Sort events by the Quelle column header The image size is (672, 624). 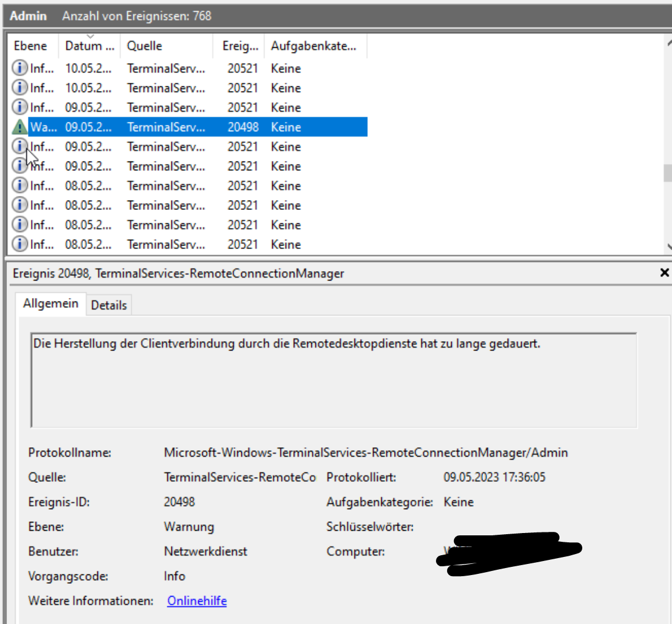click(x=167, y=46)
